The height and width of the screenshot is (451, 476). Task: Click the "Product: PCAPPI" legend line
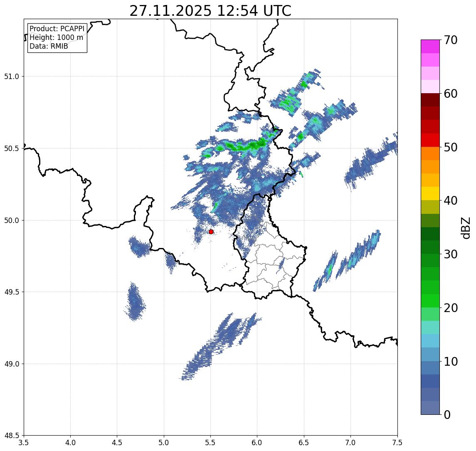tap(57, 29)
